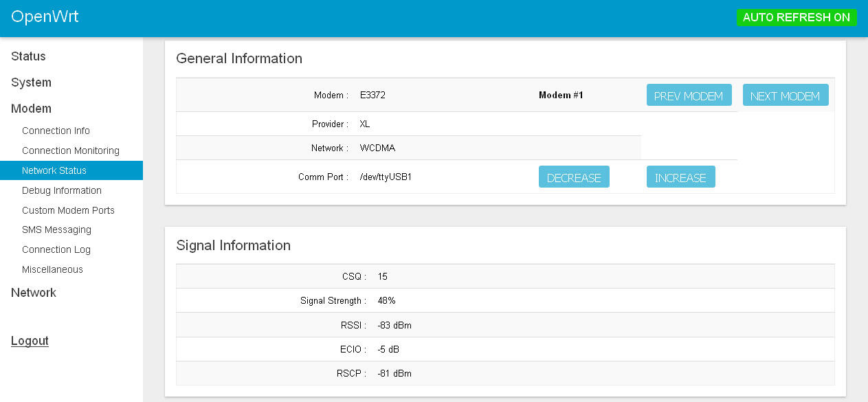Click INCREASE for the comm port
868x402 pixels.
(680, 177)
